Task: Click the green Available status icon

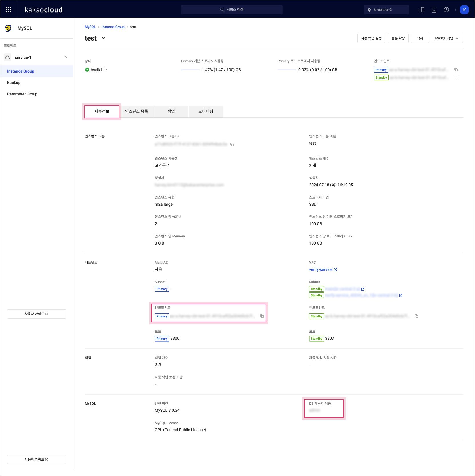Action: (87, 70)
